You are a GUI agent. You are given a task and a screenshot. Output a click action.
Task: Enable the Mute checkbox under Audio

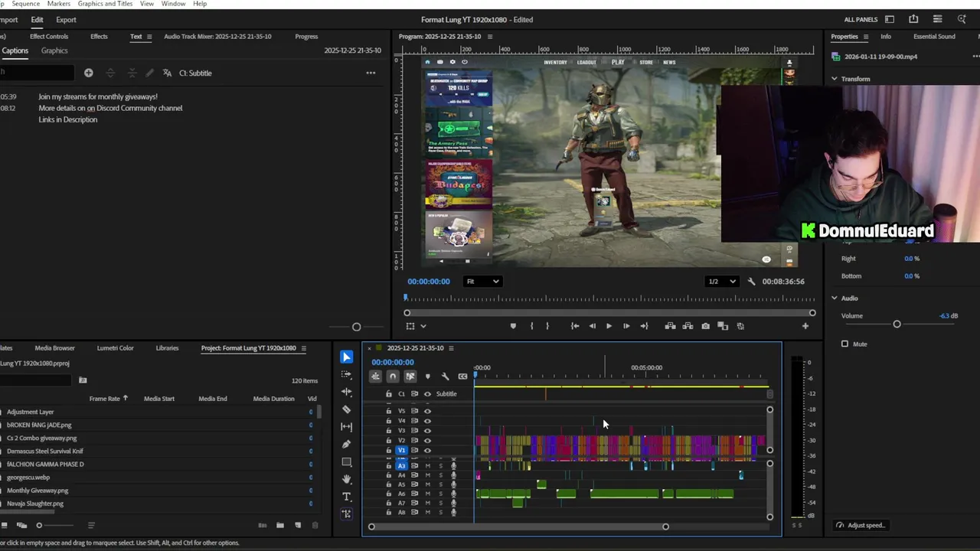pyautogui.click(x=845, y=344)
